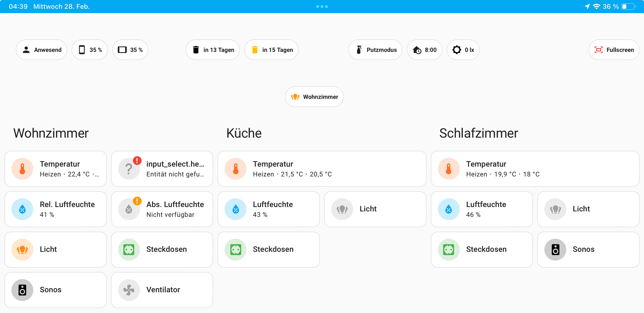Toggle the Schlafzimmer Licht icon
The image size is (644, 313).
pyautogui.click(x=555, y=209)
